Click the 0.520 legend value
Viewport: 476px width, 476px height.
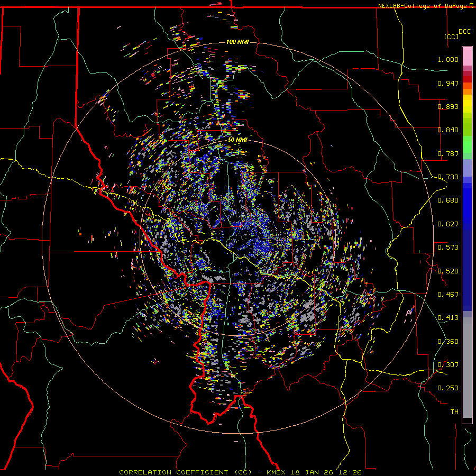(448, 271)
